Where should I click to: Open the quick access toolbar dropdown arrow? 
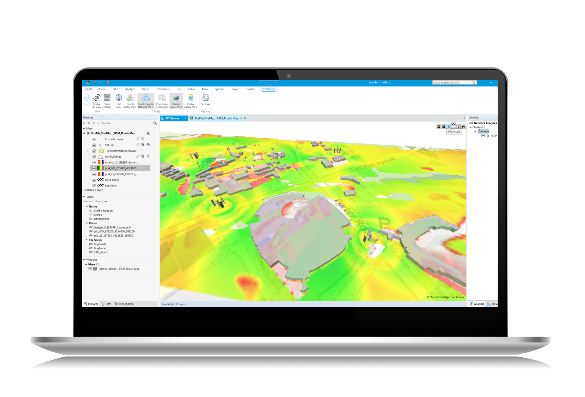point(114,82)
